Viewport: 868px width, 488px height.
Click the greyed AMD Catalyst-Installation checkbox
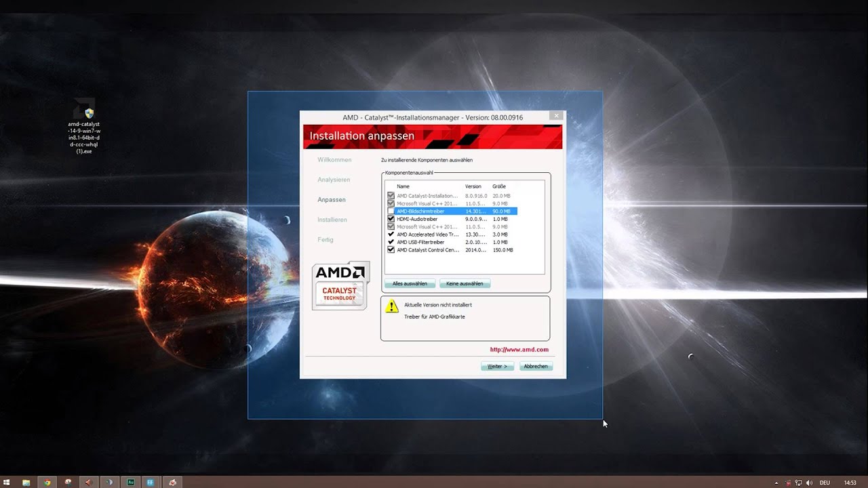391,196
